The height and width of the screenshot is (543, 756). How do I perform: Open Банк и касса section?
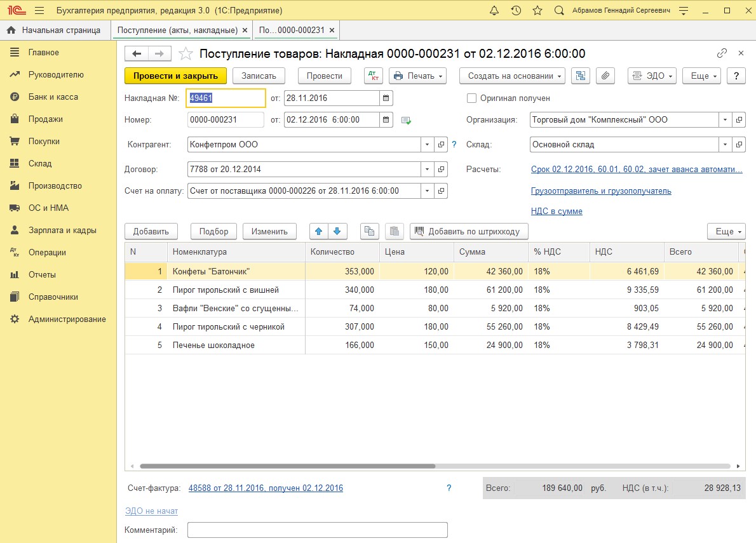coord(53,97)
